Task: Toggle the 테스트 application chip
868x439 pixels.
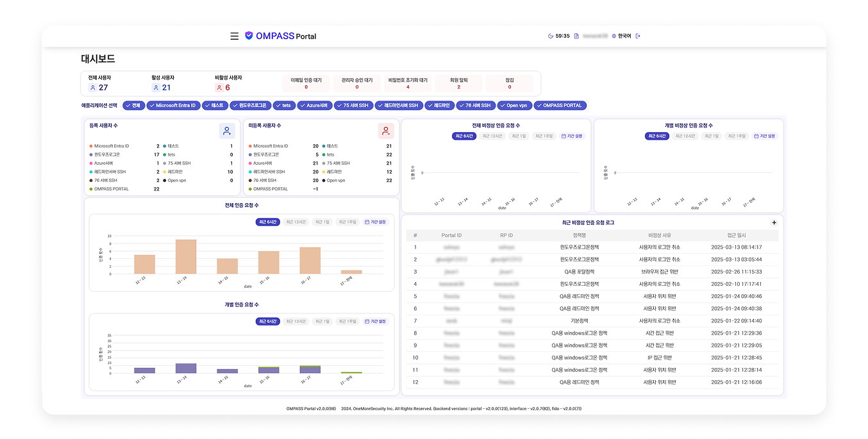Action: (x=215, y=106)
